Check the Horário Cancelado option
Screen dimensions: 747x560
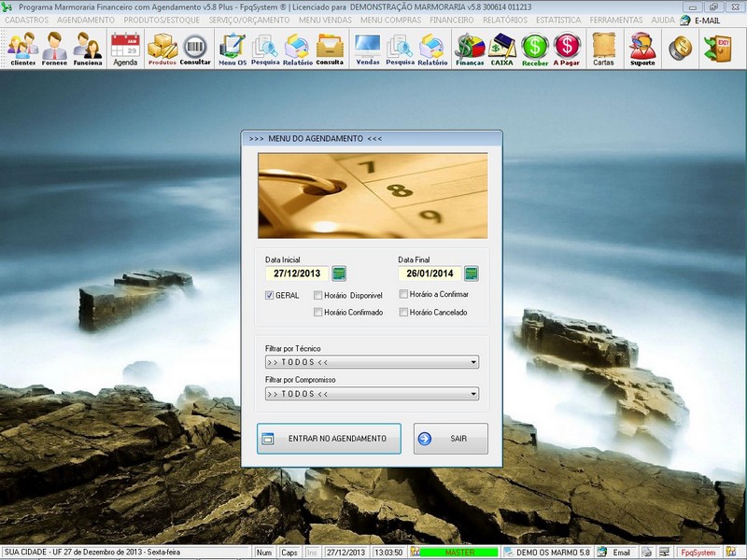[403, 313]
